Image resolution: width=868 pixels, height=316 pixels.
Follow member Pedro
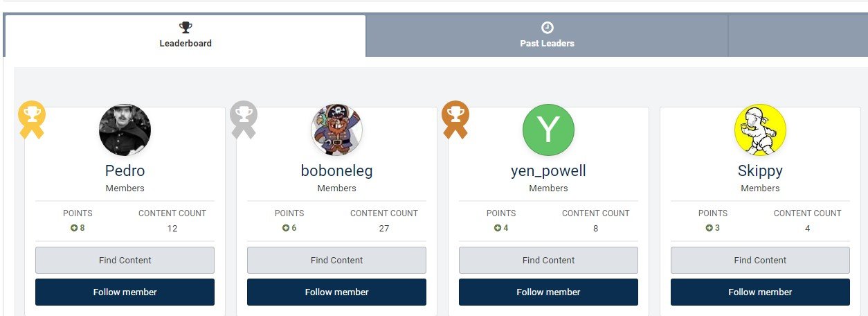pyautogui.click(x=125, y=292)
